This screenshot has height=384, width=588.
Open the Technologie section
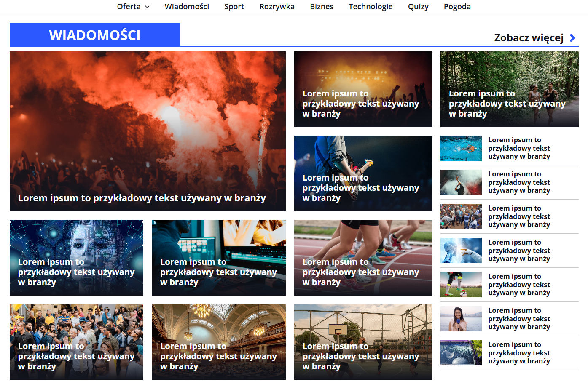[x=371, y=7]
